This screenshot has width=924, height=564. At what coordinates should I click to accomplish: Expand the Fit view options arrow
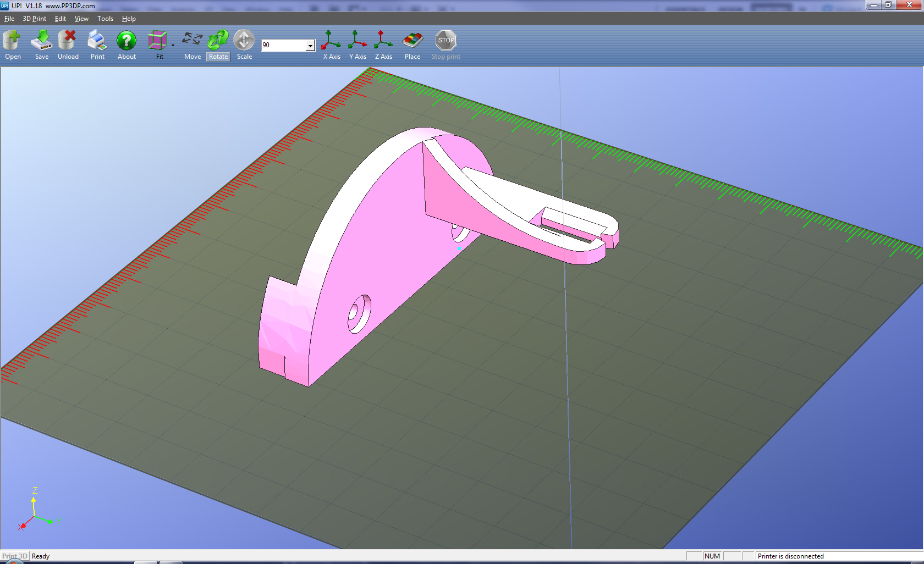coord(173,45)
